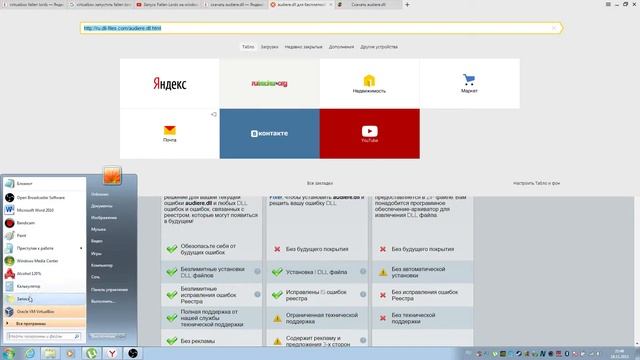
Task: Open Блокнот from Start menu
Action: 44,184
